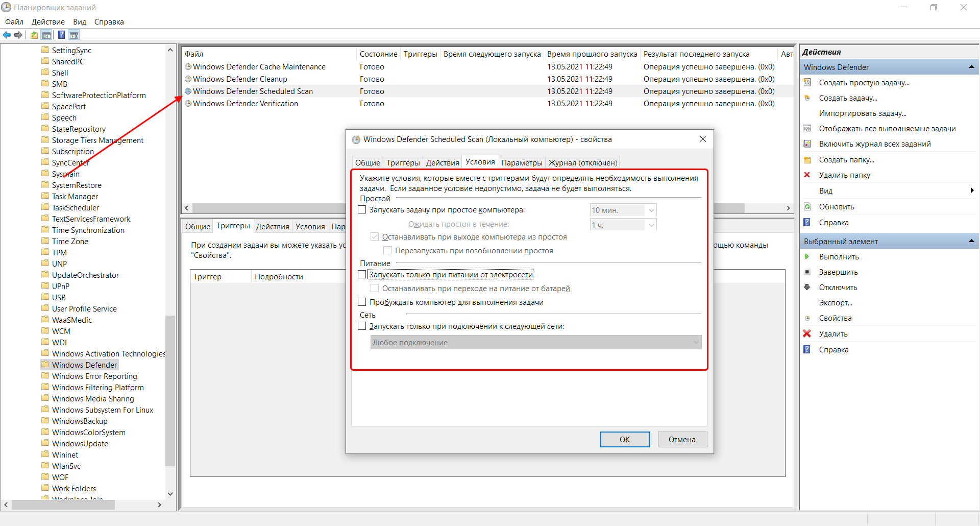Click the 'Завершить' stop icon
This screenshot has width=980, height=526.
point(807,272)
